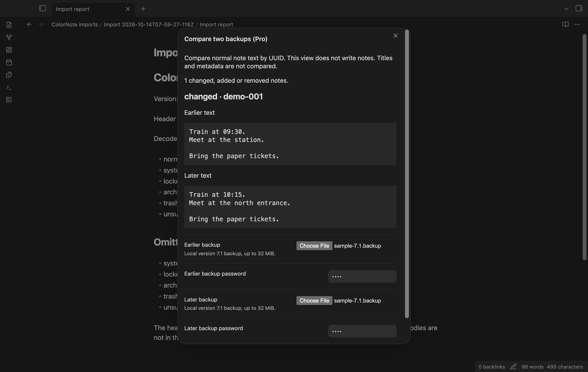This screenshot has height=372, width=588.
Task: Click the dialog's vertical scrollbar
Action: pos(407,174)
